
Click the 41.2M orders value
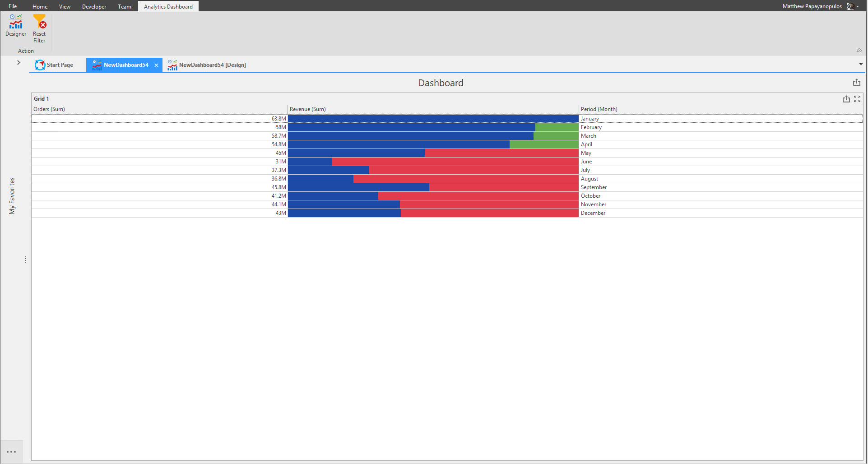[x=279, y=196]
